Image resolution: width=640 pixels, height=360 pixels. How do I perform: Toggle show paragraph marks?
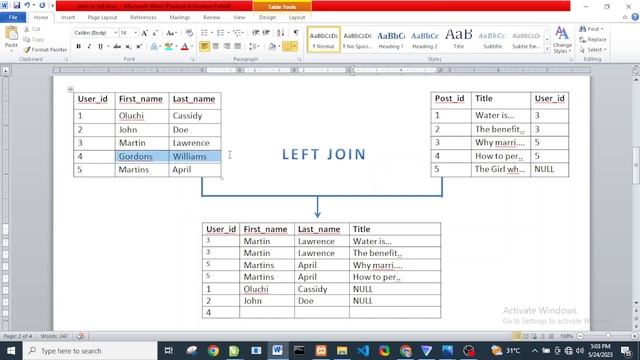(x=296, y=33)
